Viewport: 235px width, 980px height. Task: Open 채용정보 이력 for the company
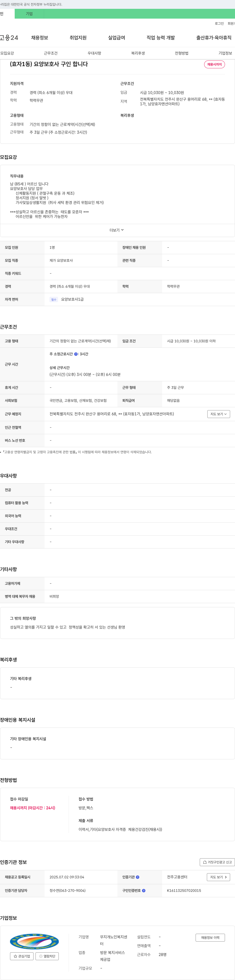(x=210, y=937)
